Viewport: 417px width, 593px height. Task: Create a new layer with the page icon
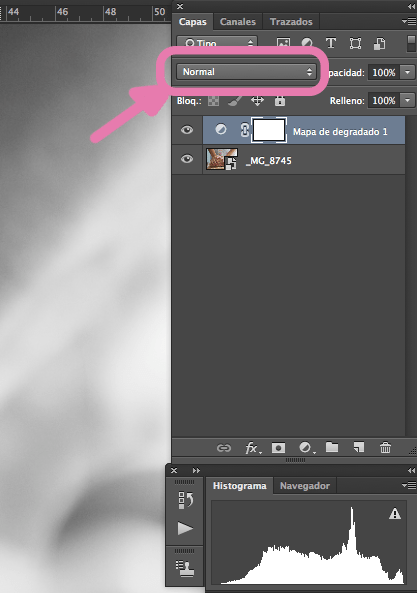(x=358, y=447)
